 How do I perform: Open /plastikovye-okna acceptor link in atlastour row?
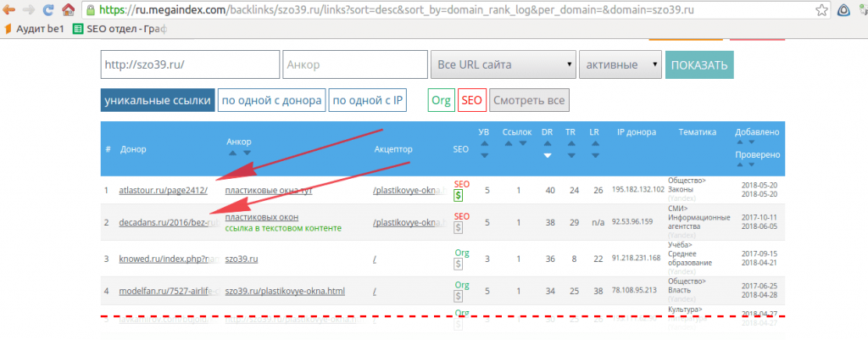point(409,191)
